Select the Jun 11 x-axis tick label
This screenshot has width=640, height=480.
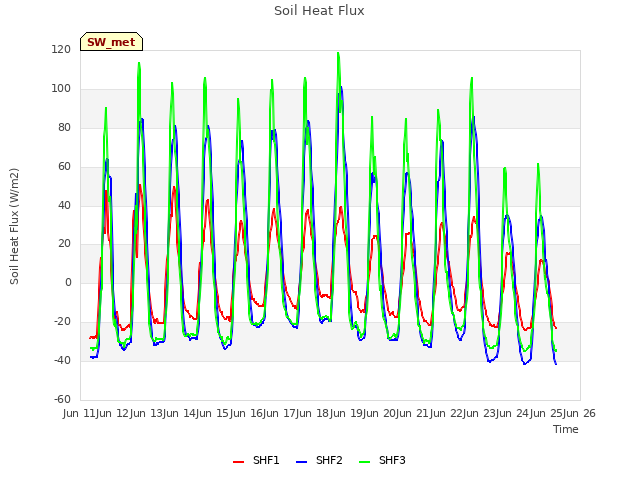(x=80, y=413)
